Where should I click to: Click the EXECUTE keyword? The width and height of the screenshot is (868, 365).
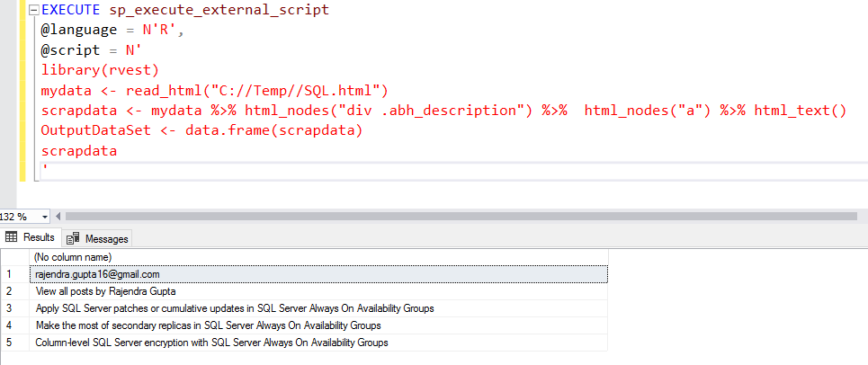pos(70,10)
